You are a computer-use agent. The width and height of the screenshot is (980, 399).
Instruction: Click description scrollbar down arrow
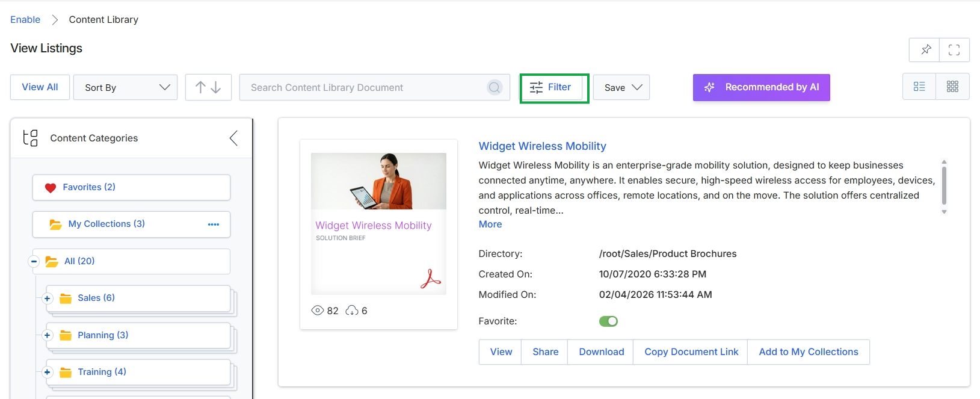[x=944, y=212]
